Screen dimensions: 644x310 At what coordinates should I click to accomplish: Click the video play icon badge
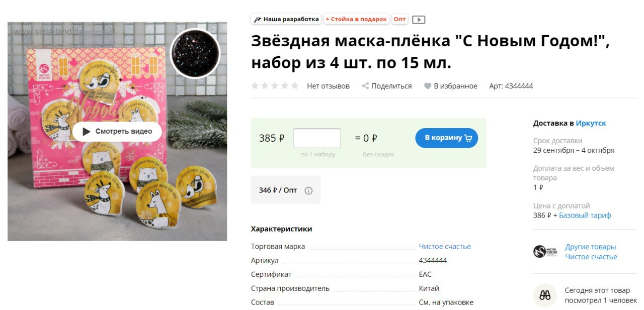pyautogui.click(x=419, y=20)
